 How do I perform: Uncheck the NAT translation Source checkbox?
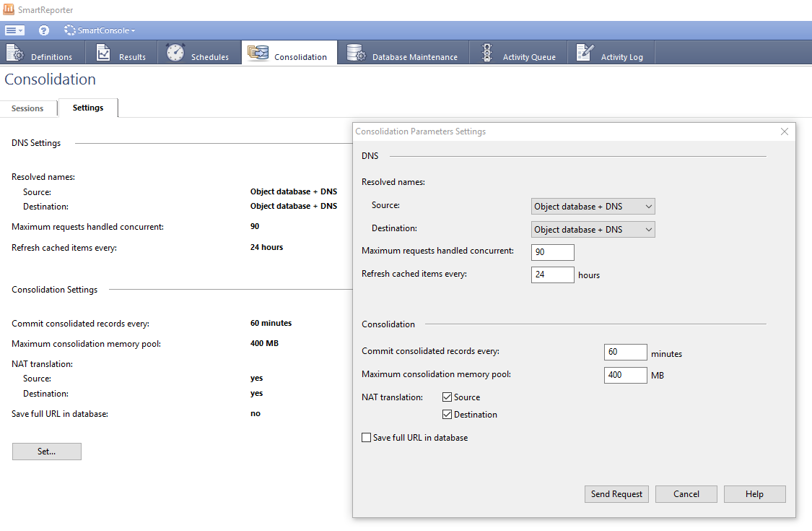(x=448, y=397)
